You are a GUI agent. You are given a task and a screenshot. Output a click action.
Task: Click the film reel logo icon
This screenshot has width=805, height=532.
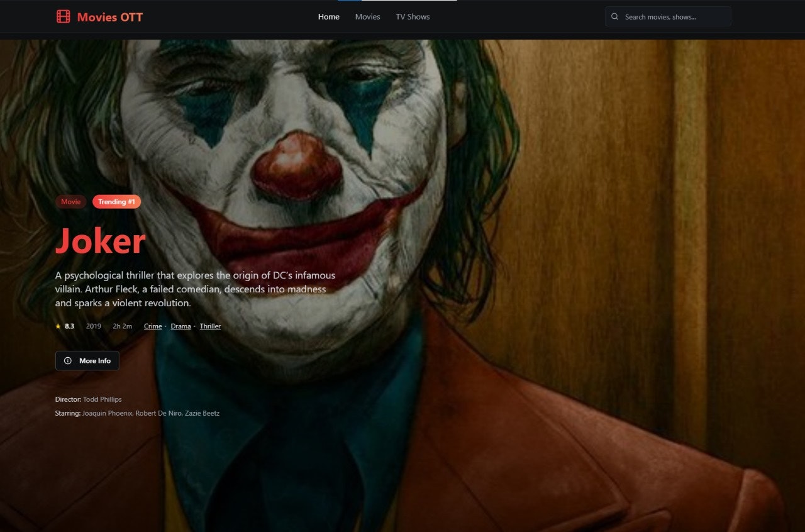(x=63, y=17)
